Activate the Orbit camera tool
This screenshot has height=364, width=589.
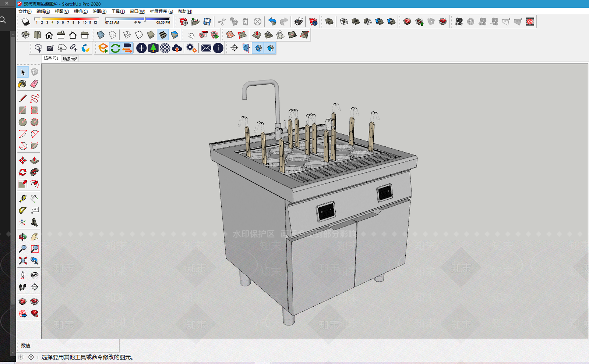pyautogui.click(x=22, y=237)
